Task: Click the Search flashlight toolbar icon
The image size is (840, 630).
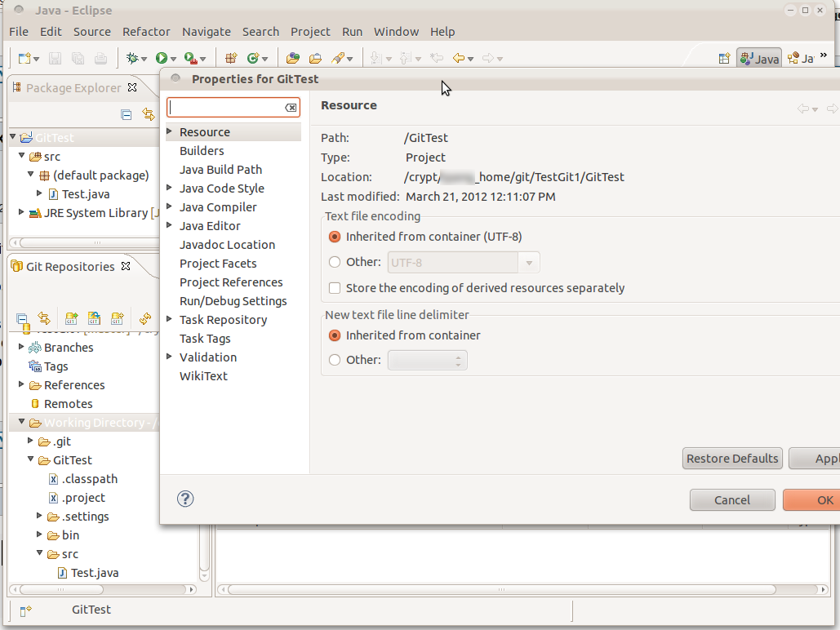Action: point(338,59)
